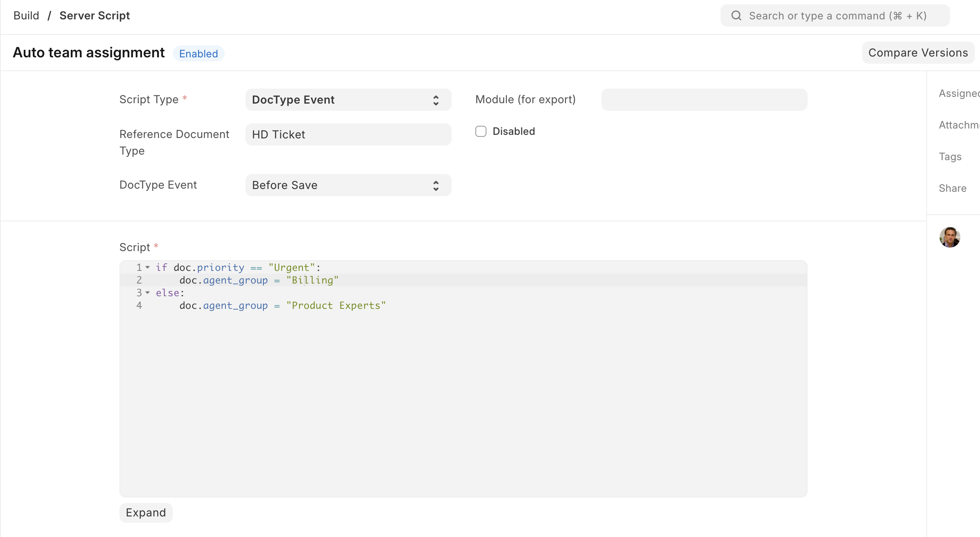The image size is (980, 537).
Task: Open the Script Type dropdown
Action: (x=348, y=100)
